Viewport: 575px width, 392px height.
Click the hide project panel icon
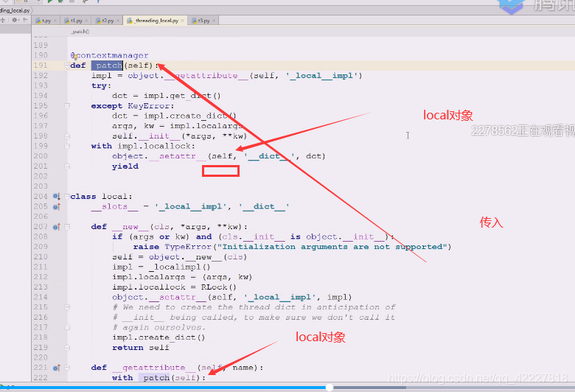(25, 20)
